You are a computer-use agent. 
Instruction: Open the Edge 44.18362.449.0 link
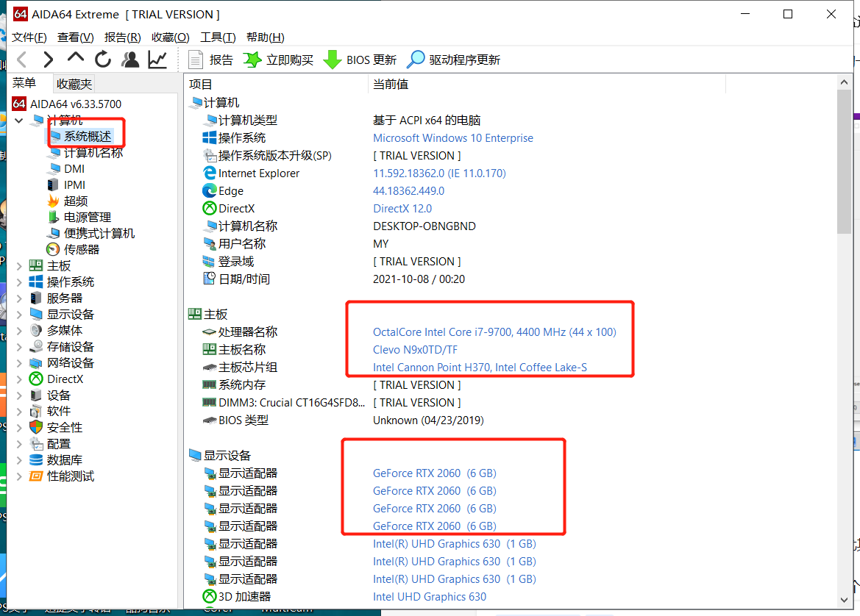click(408, 191)
